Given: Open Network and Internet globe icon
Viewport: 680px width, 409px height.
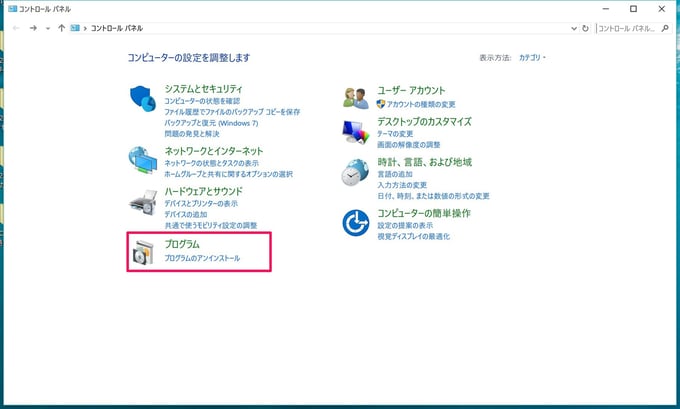Looking at the screenshot, I should [143, 160].
